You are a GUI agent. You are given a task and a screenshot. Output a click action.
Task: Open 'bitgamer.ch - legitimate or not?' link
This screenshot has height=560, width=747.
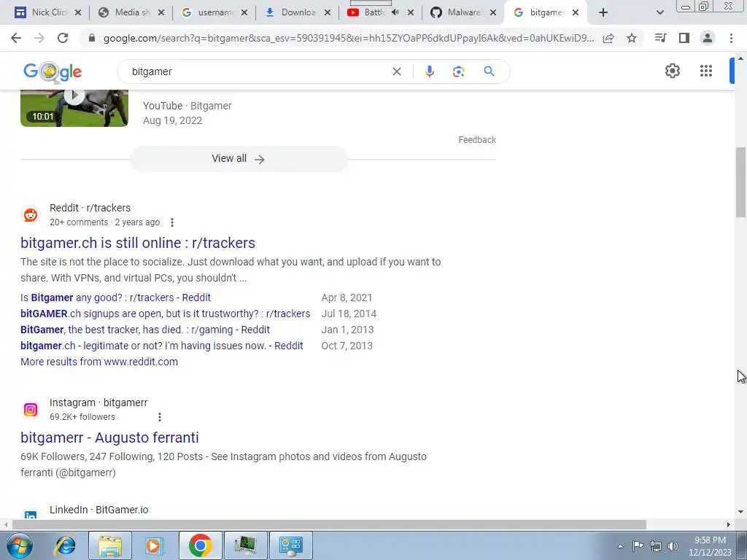point(162,346)
